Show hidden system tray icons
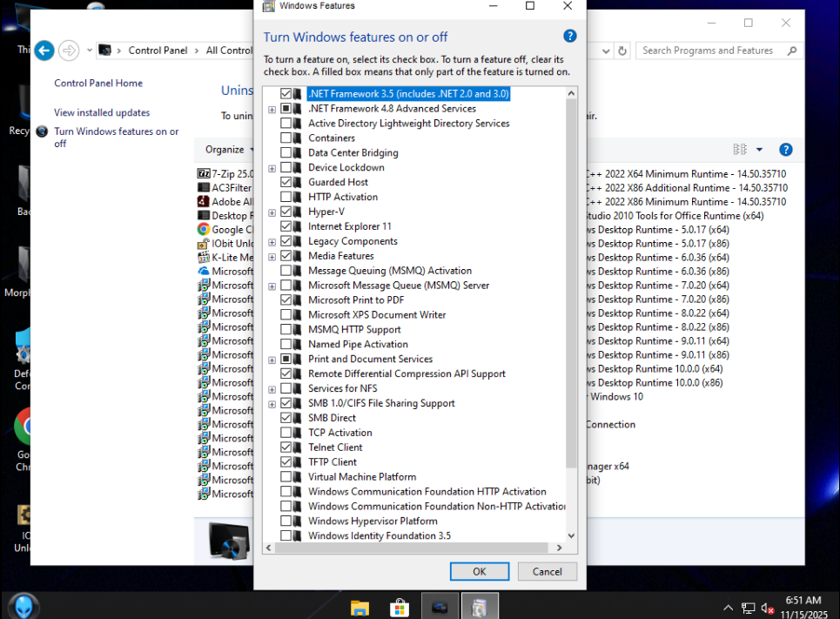 click(x=728, y=608)
